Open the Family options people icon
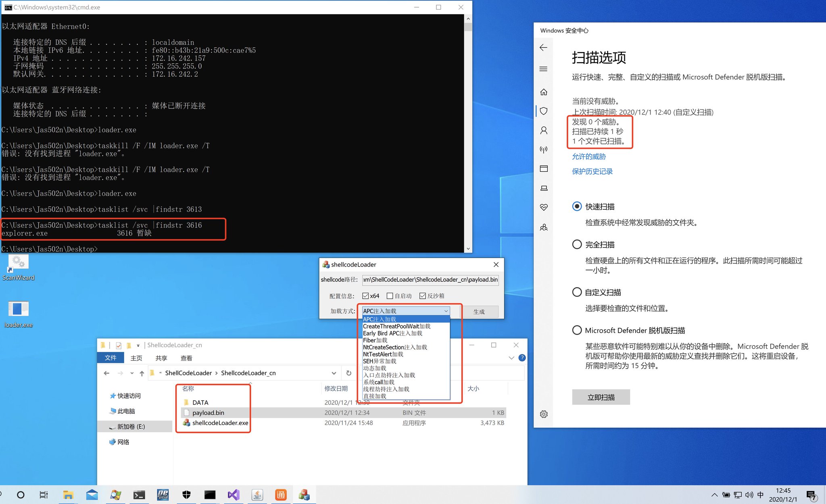Screen dimensions: 826x504 544,227
